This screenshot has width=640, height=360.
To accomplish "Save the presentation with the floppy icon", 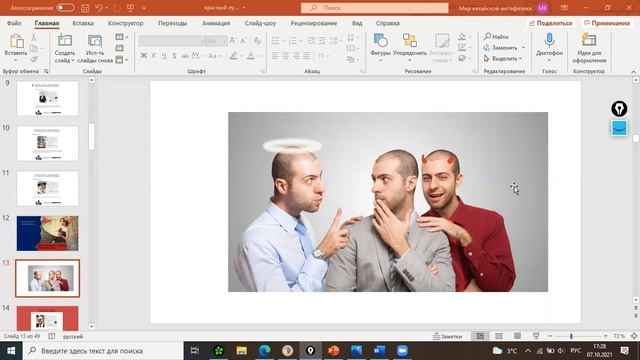I will point(85,8).
